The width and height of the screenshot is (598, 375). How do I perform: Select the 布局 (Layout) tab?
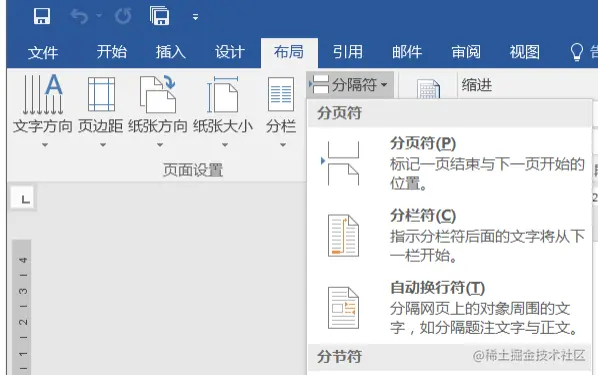289,52
